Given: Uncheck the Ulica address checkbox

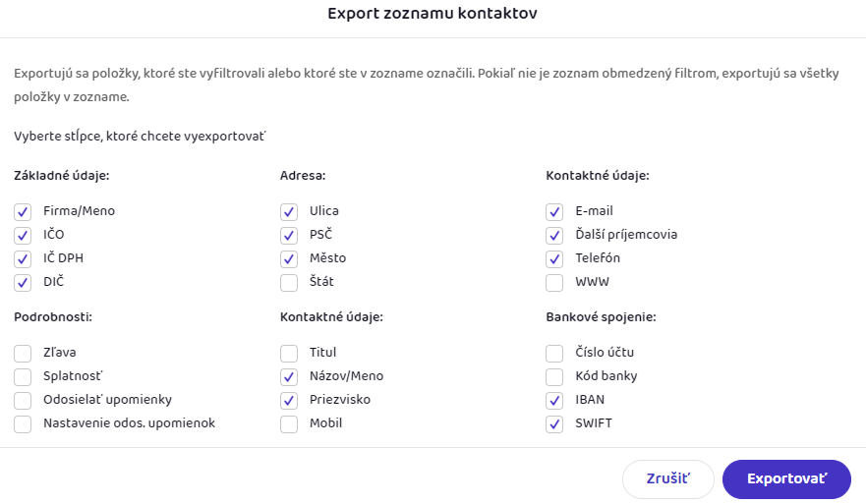Looking at the screenshot, I should pos(289,211).
